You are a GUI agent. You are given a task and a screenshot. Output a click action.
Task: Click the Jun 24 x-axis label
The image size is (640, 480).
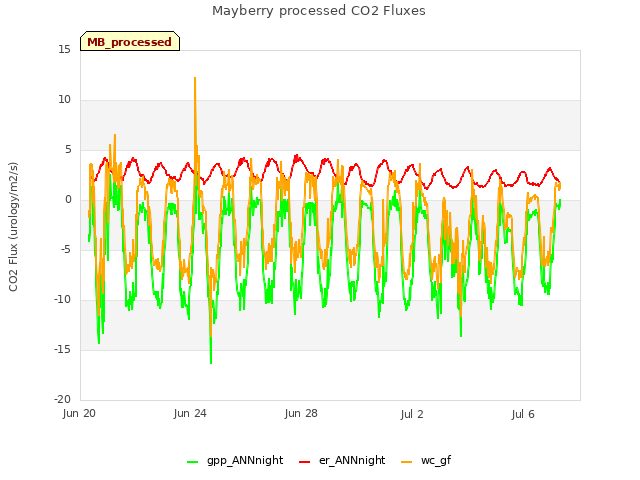(190, 413)
